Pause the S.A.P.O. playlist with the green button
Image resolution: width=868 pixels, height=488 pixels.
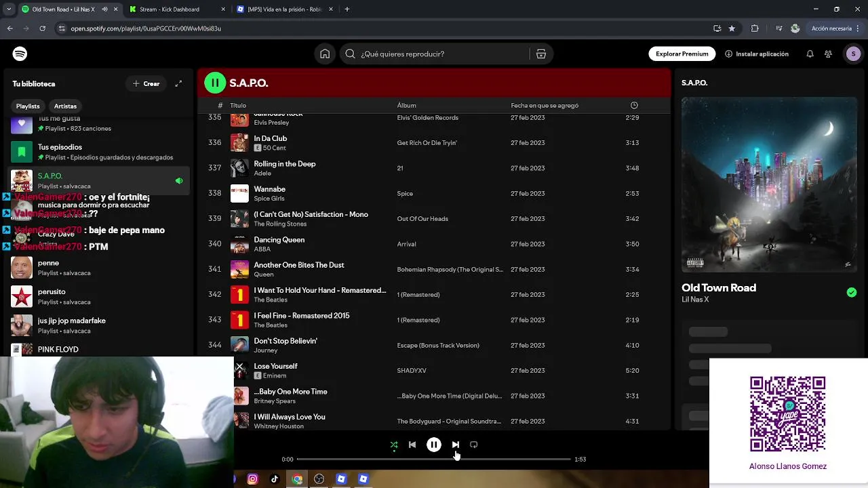tap(215, 83)
